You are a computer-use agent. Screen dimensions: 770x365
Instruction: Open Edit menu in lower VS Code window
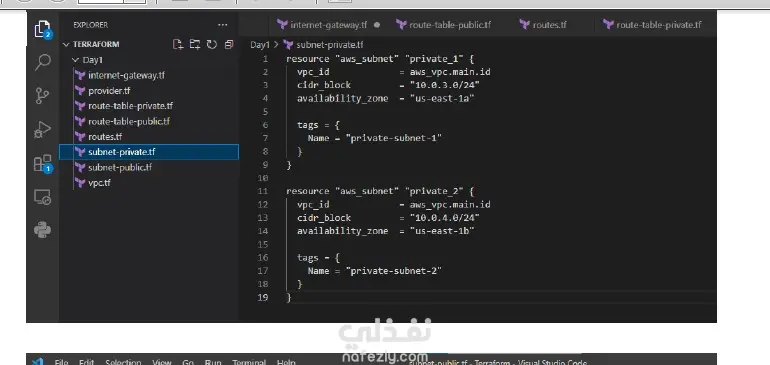[x=86, y=363]
